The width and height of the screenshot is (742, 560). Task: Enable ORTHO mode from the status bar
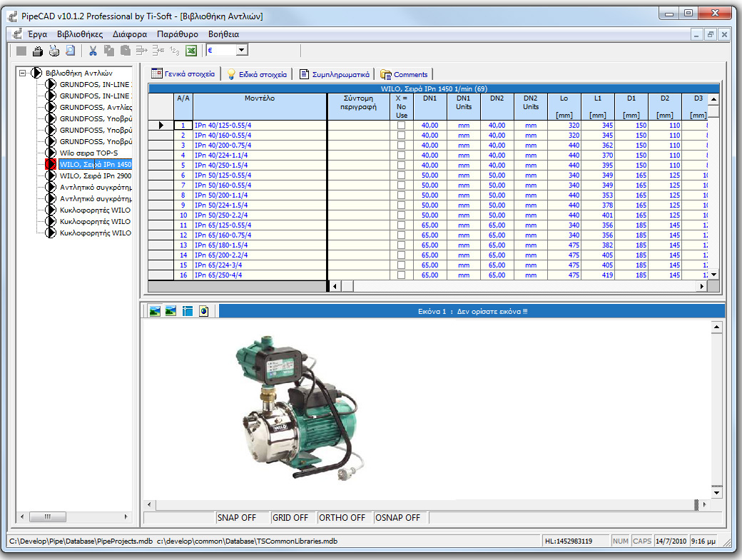coord(342,518)
